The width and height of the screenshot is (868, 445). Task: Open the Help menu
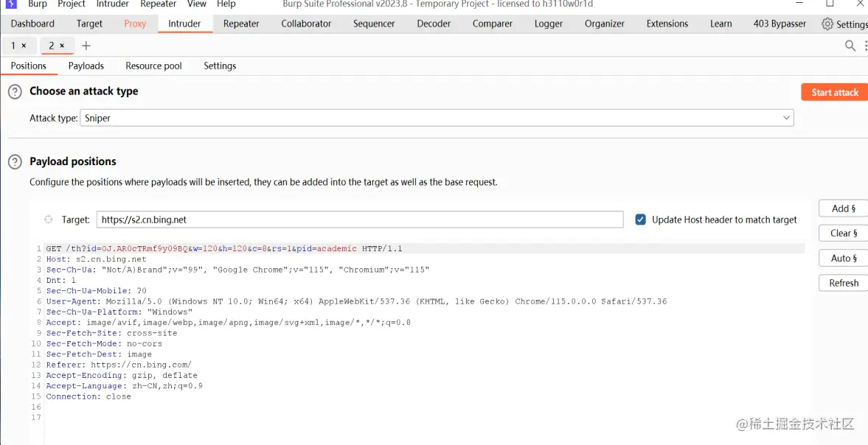(226, 4)
